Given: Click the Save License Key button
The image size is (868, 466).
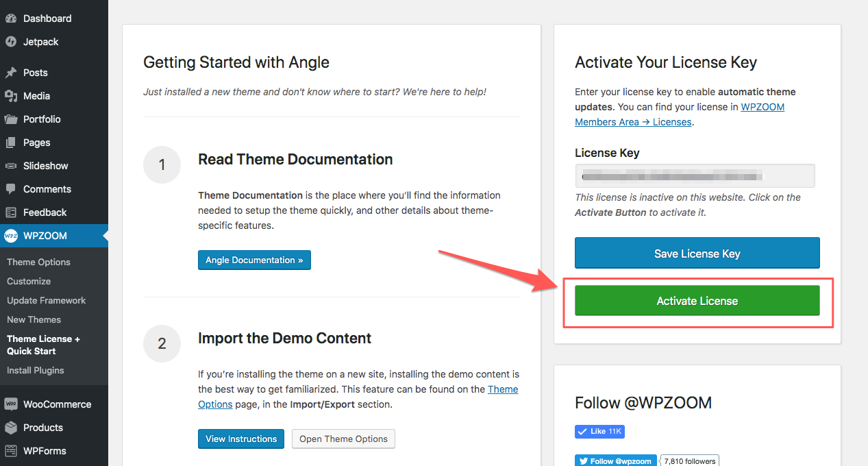Looking at the screenshot, I should click(x=697, y=254).
